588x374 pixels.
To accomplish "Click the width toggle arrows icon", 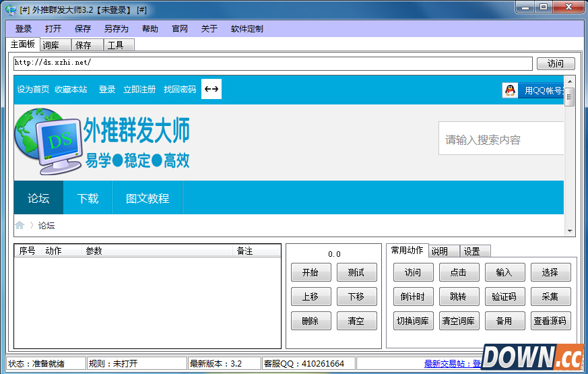I will 211,89.
